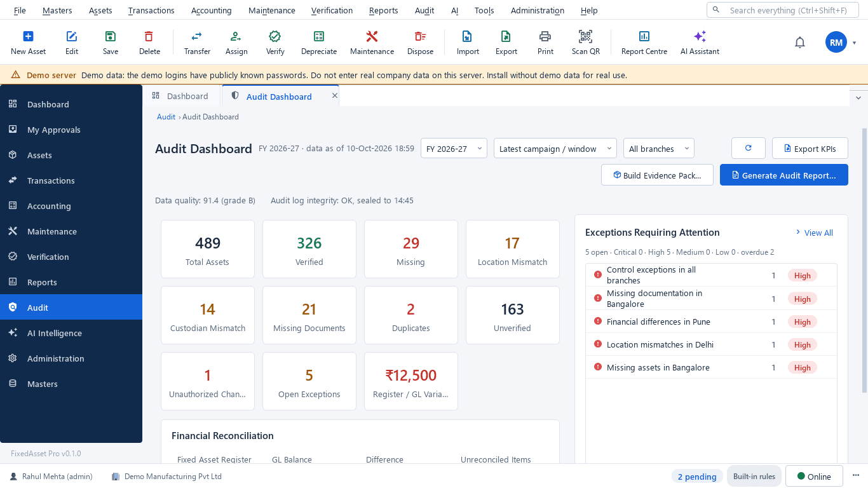Open the tab list chevron at right

pyautogui.click(x=858, y=97)
